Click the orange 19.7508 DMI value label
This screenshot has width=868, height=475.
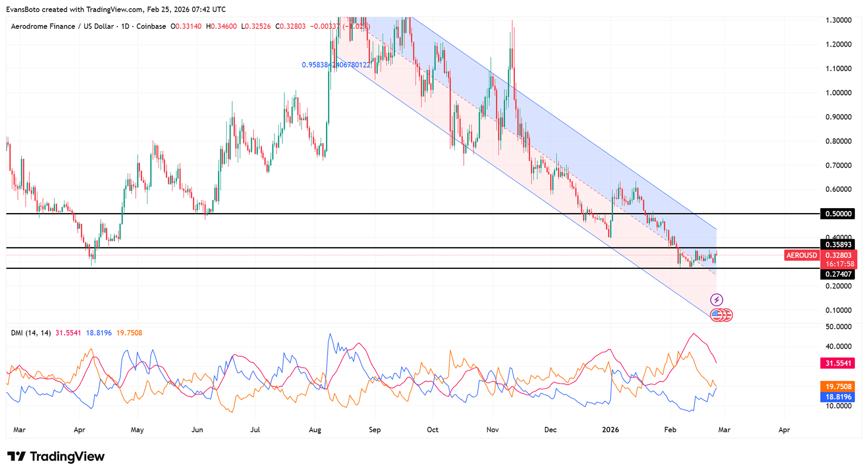[838, 387]
